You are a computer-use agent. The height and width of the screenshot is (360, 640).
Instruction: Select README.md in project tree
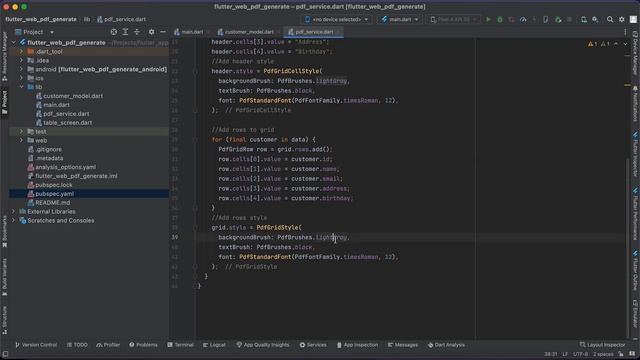(52, 202)
